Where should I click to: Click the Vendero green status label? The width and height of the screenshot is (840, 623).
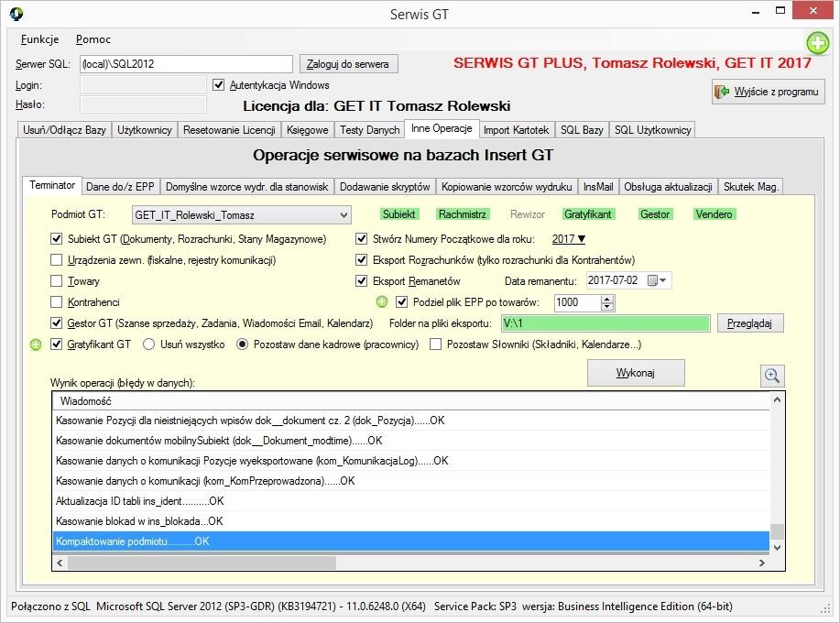pyautogui.click(x=714, y=214)
